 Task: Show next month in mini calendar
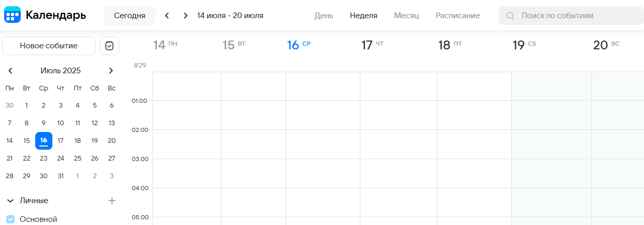click(110, 71)
